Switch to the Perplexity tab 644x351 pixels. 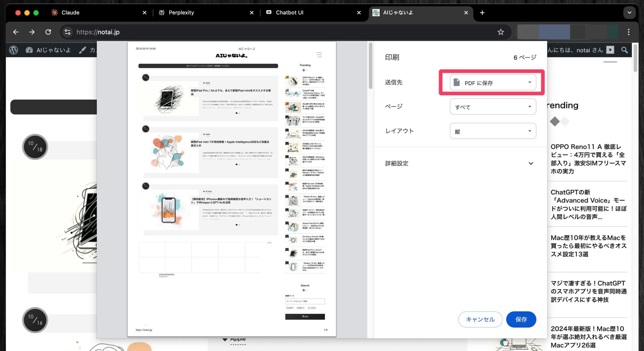click(x=181, y=13)
